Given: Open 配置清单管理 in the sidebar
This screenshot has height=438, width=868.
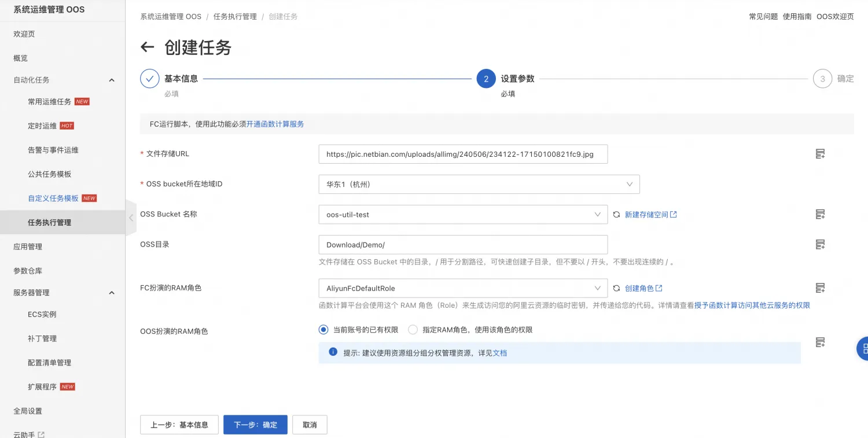Looking at the screenshot, I should point(50,363).
